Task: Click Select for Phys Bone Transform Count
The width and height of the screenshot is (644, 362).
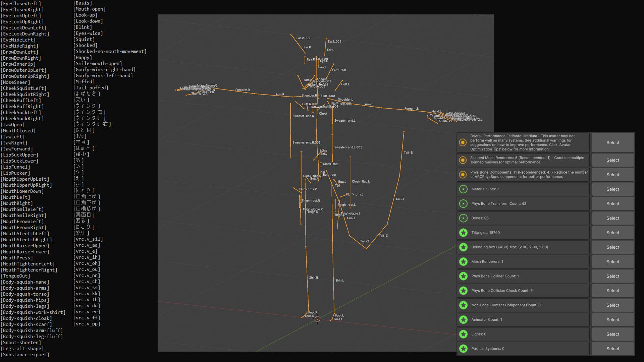Action: (x=613, y=204)
